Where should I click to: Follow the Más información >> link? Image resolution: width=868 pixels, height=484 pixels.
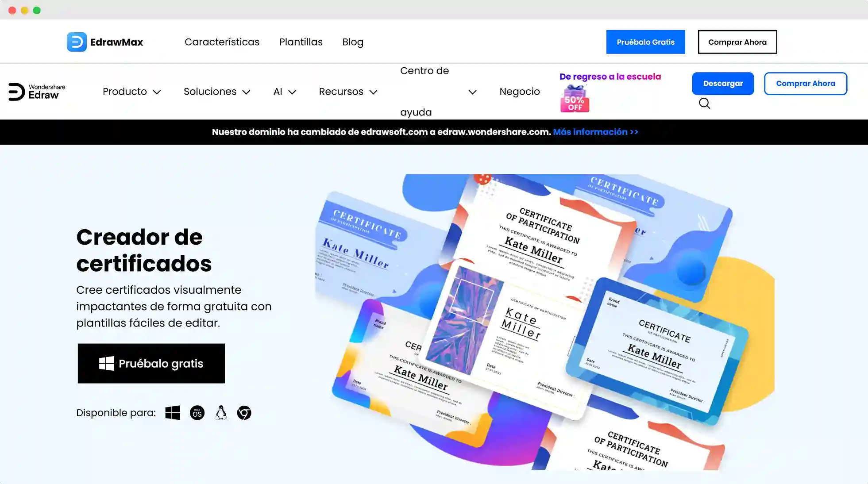(x=595, y=132)
